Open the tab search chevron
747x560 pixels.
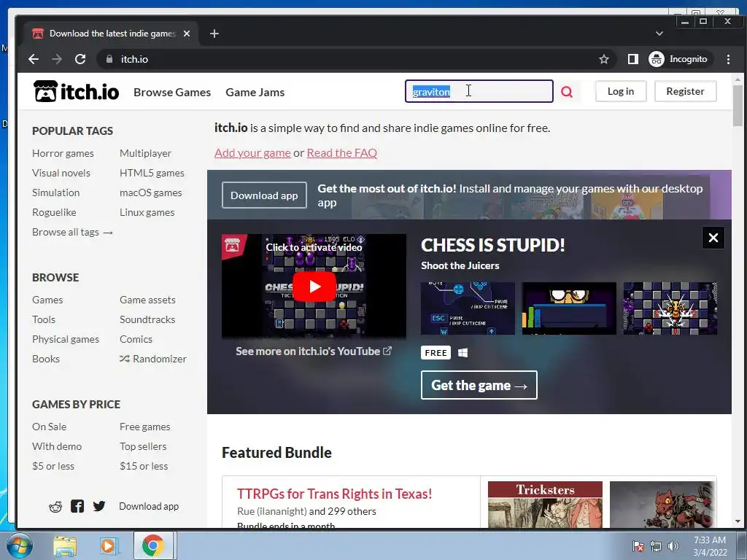click(x=659, y=34)
